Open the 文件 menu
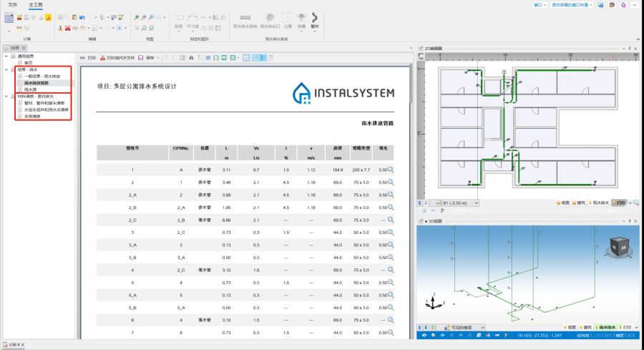 coord(12,4)
